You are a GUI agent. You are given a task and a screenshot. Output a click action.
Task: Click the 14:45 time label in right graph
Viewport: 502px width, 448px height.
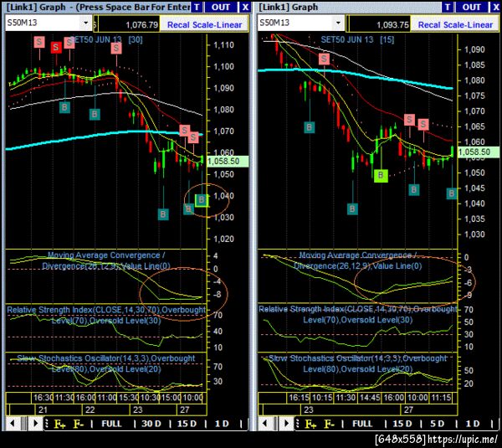pyautogui.click(x=370, y=398)
